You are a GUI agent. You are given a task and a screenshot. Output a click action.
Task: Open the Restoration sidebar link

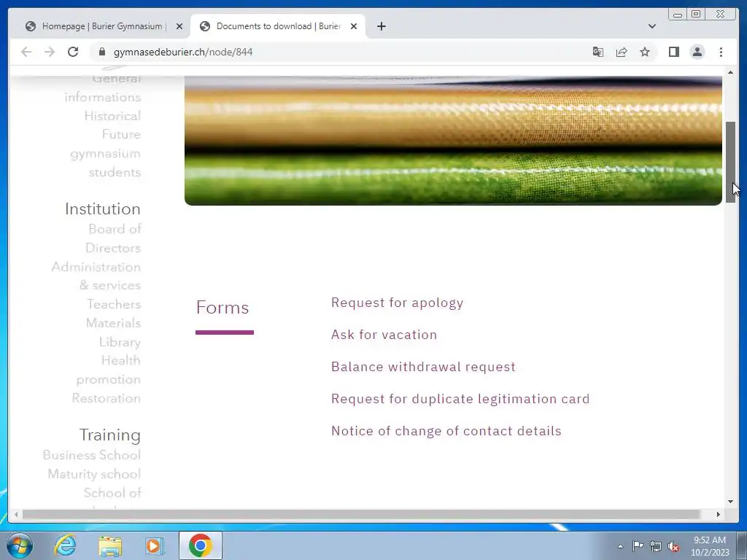(107, 399)
